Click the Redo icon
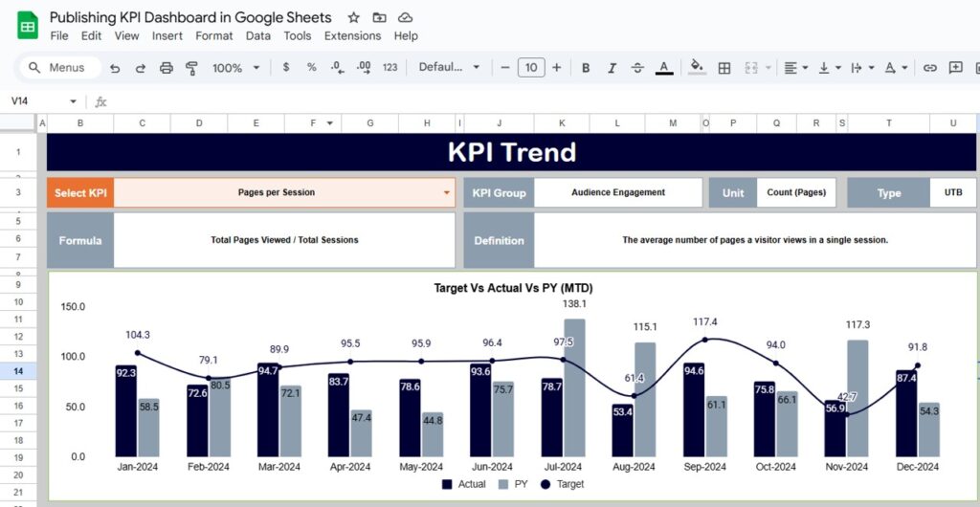 coord(141,67)
